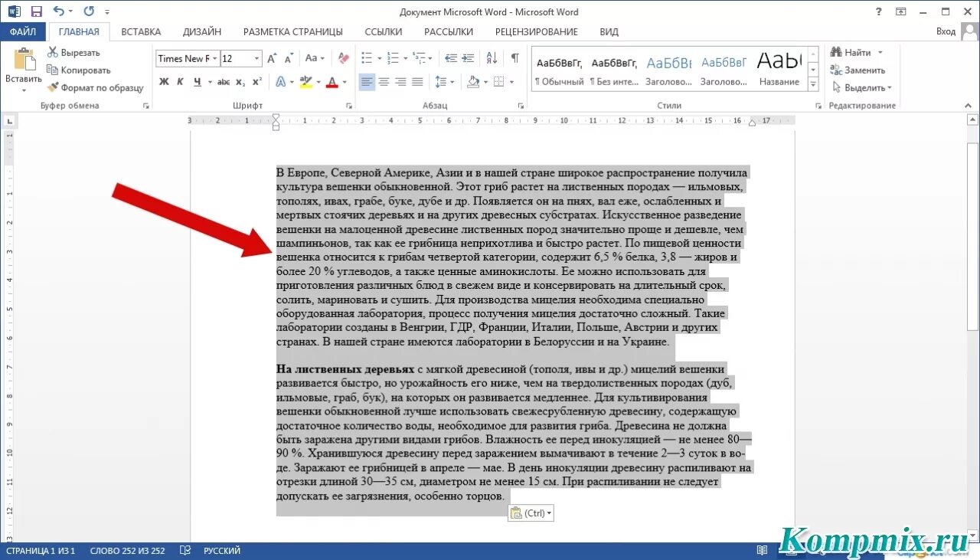Increase font size with the large A icon

273,58
